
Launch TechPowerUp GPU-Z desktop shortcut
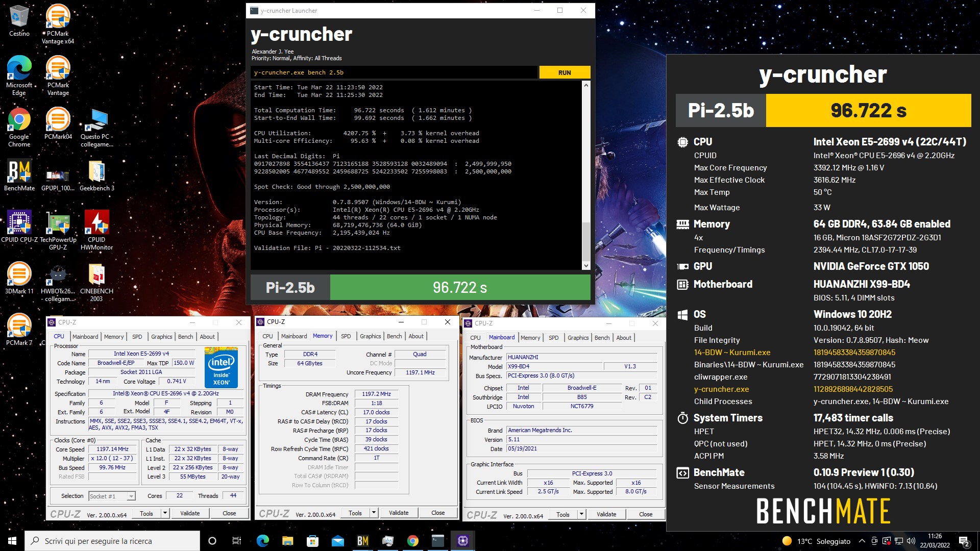click(x=58, y=230)
